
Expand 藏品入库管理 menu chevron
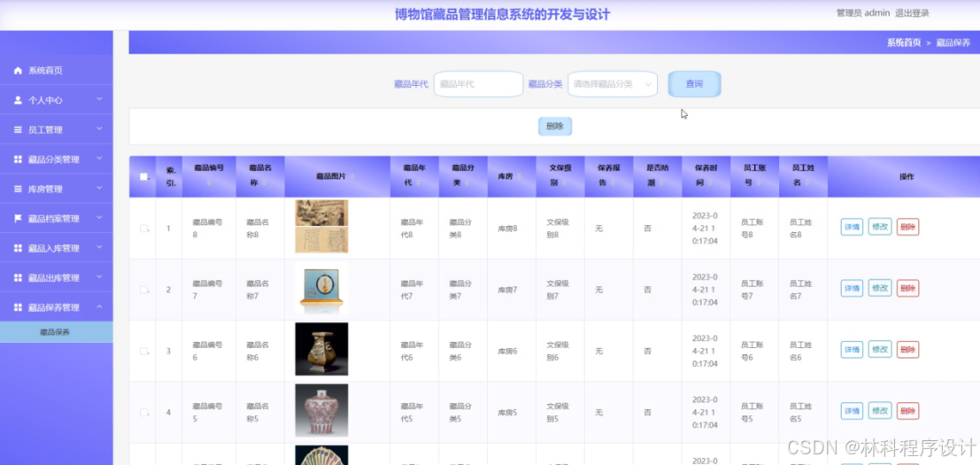click(x=99, y=247)
